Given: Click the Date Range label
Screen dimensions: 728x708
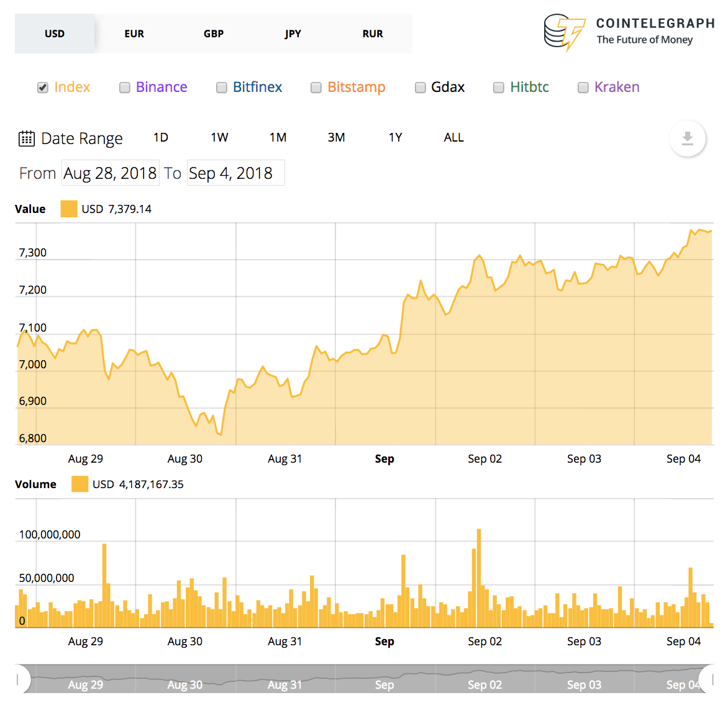Looking at the screenshot, I should (x=82, y=138).
